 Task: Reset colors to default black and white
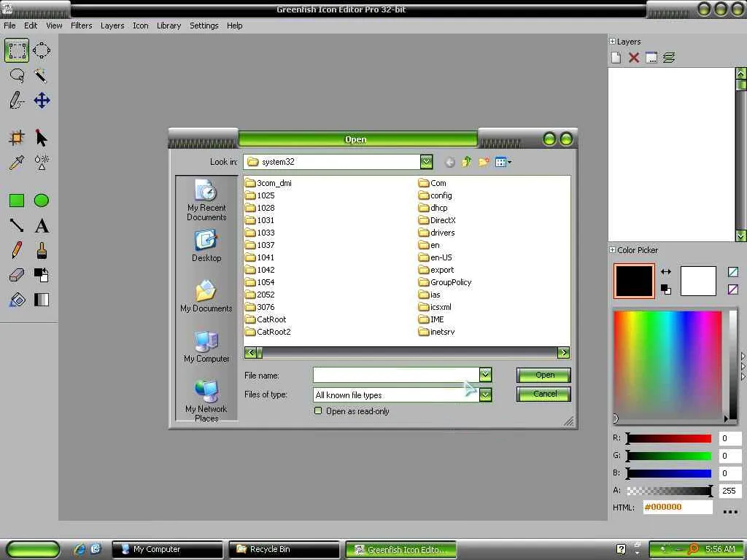tap(666, 289)
